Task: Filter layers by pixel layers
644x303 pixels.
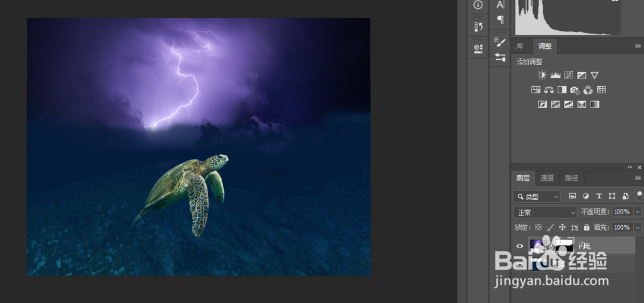Action: 572,196
